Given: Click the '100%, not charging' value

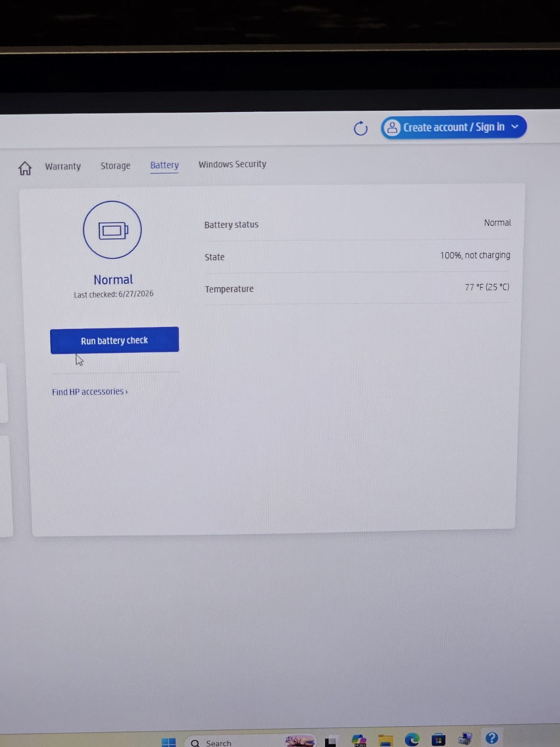Looking at the screenshot, I should click(475, 255).
